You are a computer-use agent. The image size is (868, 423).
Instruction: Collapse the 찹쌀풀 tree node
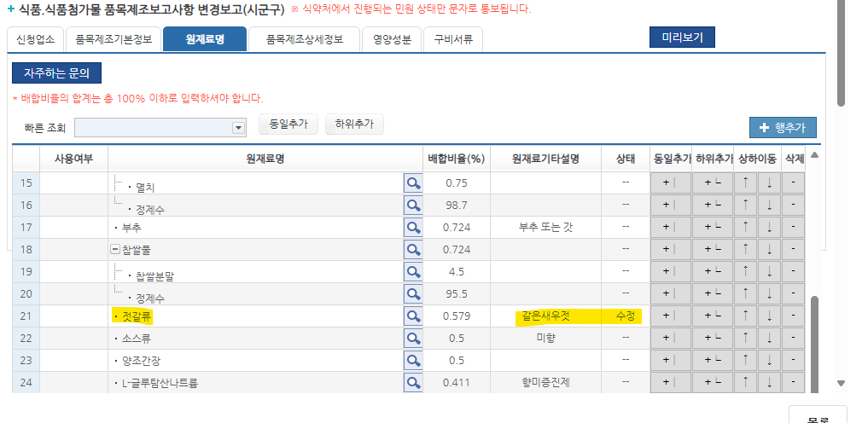(x=115, y=249)
